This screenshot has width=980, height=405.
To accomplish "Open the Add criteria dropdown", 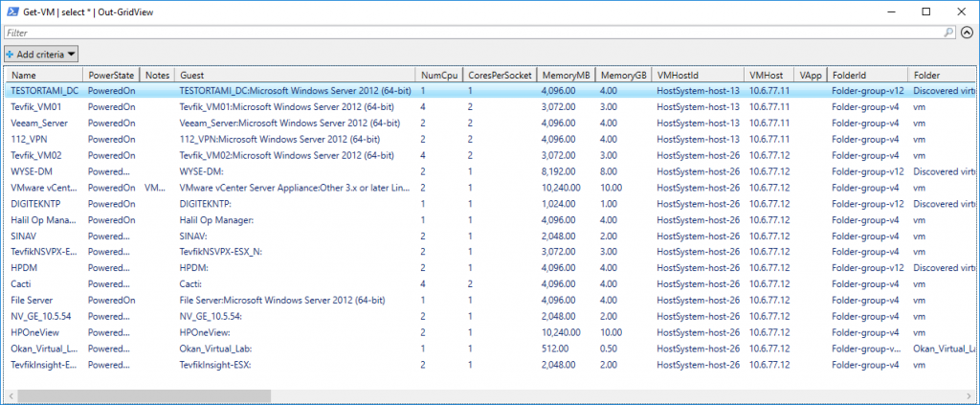I will coord(41,55).
